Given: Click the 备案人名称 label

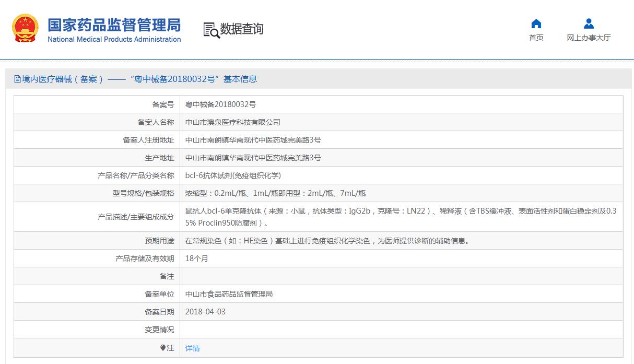Looking at the screenshot, I should pos(156,122).
